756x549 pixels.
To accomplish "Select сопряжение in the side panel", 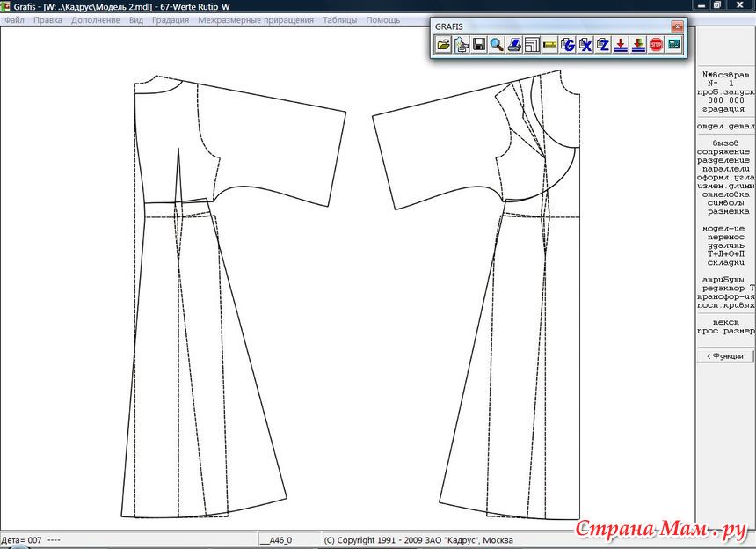I will (725, 151).
